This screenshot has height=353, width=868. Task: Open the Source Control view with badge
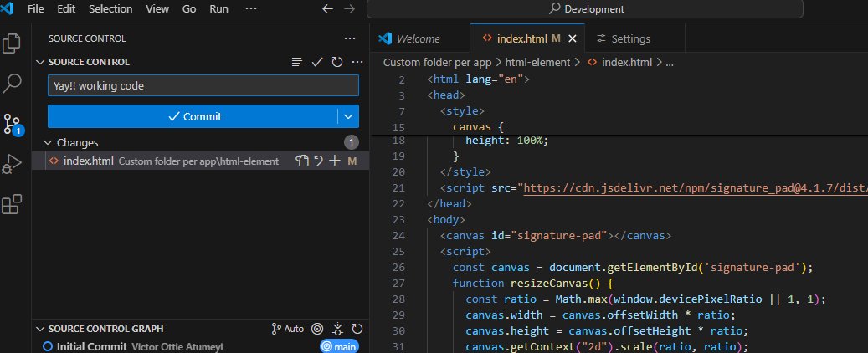12,125
